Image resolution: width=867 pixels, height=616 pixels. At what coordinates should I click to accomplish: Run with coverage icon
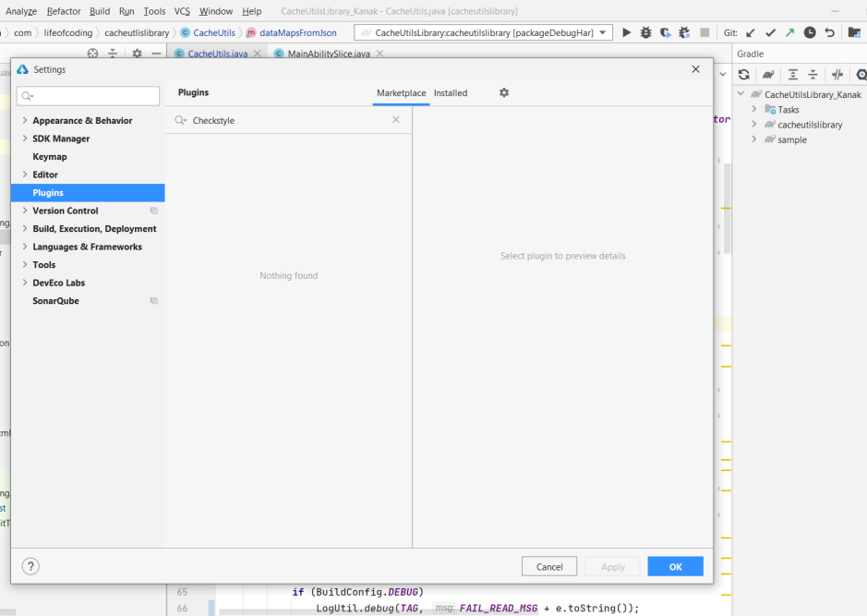[x=665, y=32]
